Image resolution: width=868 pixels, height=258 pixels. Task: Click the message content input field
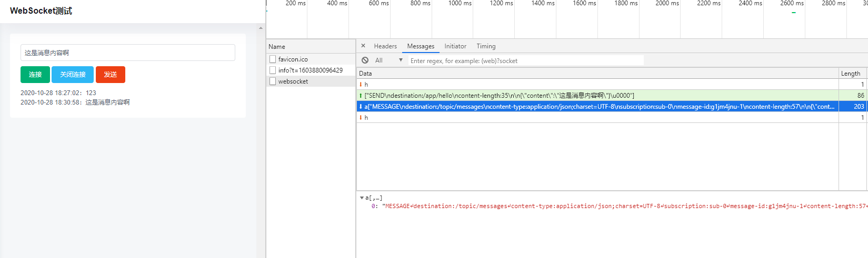click(127, 53)
